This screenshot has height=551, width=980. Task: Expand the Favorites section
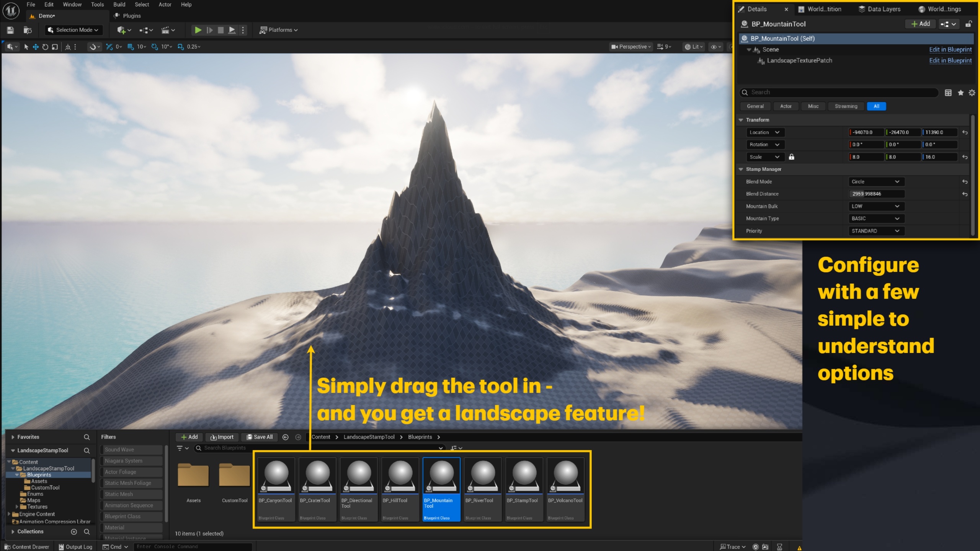[x=13, y=437]
